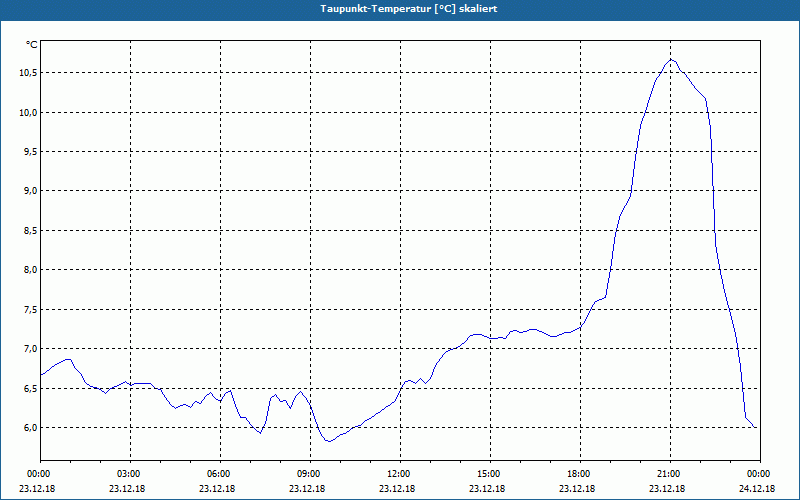
Task: Click the '9,0' y-axis label
Action: point(30,191)
